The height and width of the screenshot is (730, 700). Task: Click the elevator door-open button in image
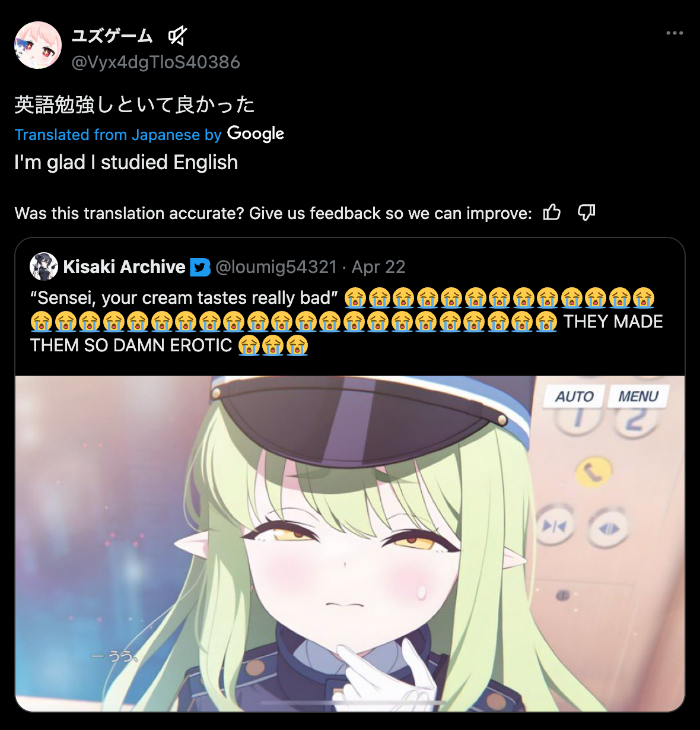tap(609, 528)
